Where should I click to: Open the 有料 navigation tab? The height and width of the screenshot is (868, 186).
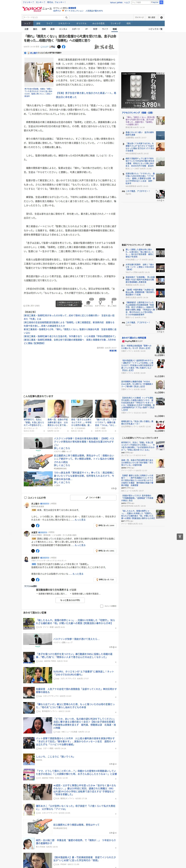(x=128, y=24)
